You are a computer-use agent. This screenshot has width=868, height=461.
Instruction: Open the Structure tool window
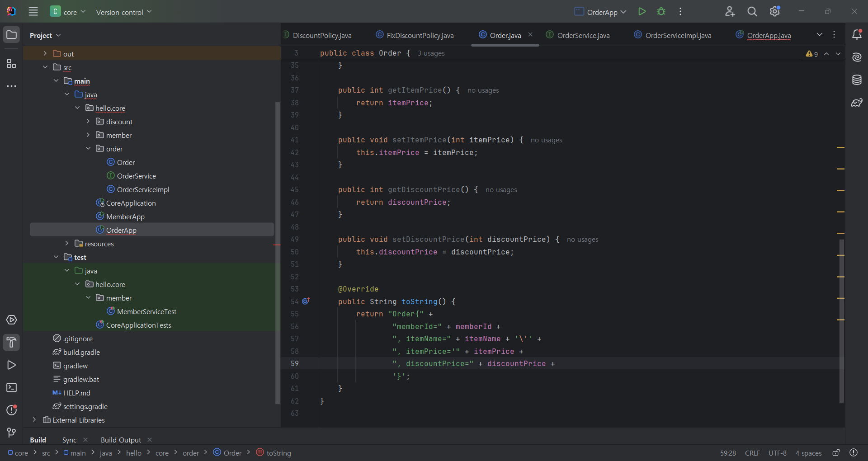tap(12, 64)
